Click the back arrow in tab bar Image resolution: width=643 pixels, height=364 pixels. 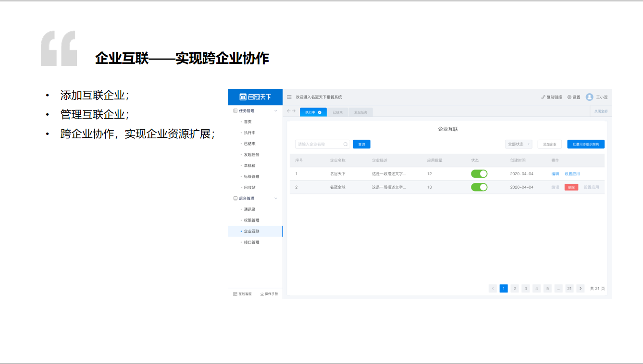tap(289, 111)
